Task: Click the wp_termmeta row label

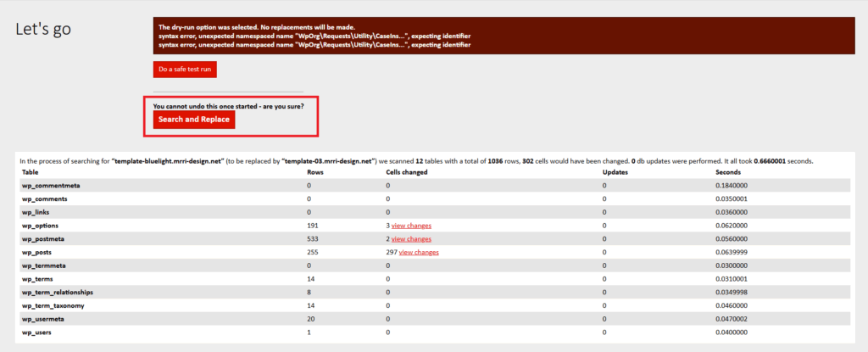Action: (45, 265)
